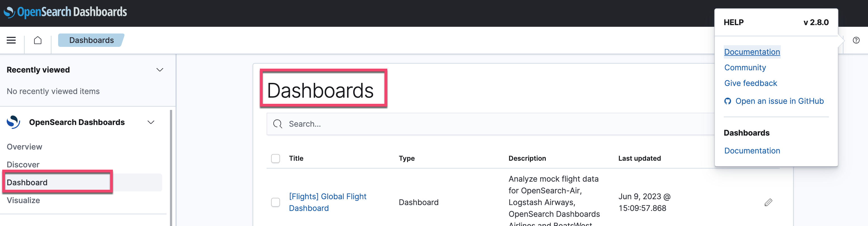
Task: Click the OpenSearch icon in the left sidebar
Action: (13, 122)
